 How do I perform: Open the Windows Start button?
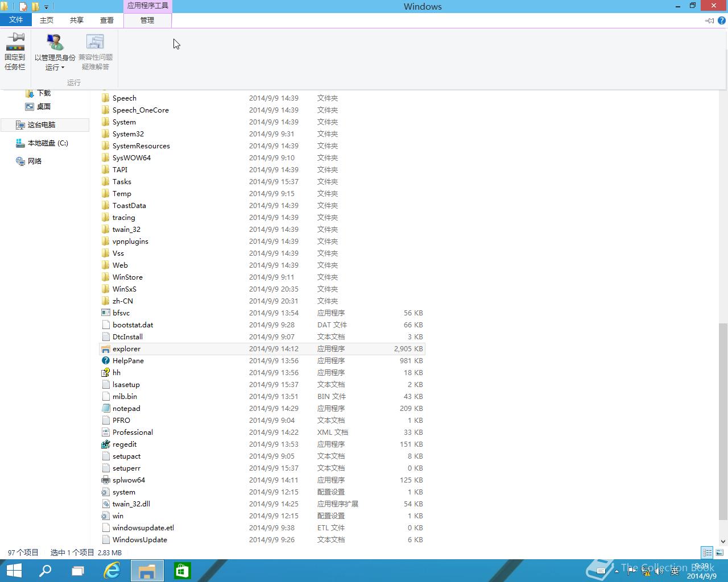tap(14, 571)
